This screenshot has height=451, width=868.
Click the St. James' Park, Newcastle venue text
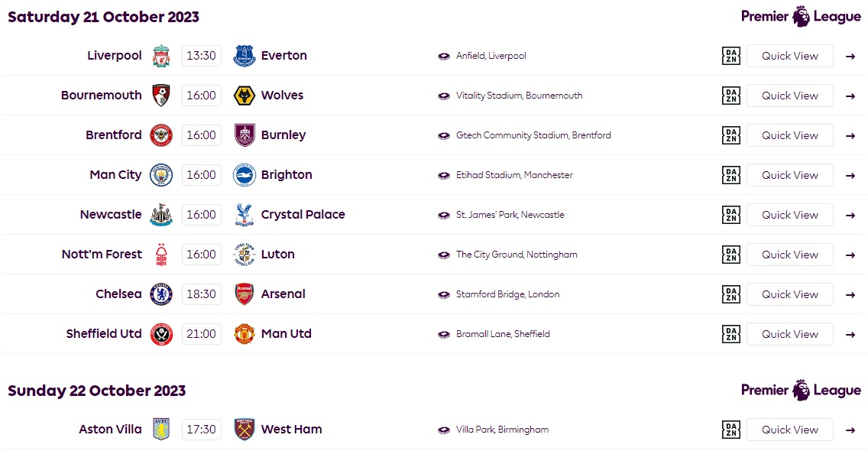tap(510, 215)
